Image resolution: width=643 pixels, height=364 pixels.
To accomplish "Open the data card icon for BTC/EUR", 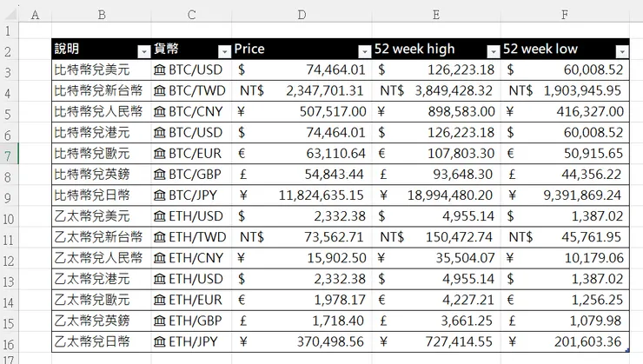I will click(x=160, y=154).
